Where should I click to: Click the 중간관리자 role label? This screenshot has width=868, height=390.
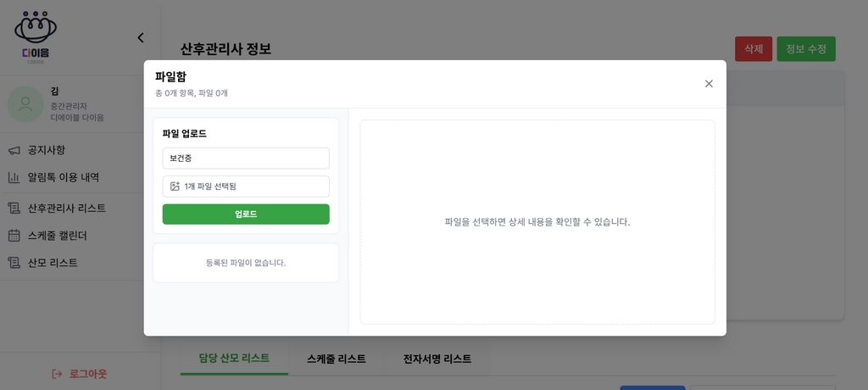click(x=69, y=106)
